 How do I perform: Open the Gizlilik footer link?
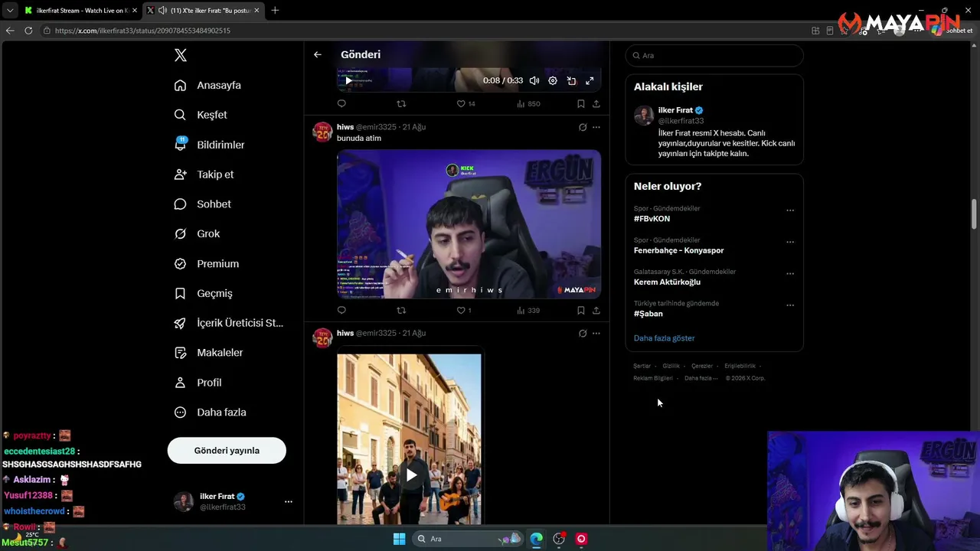(x=671, y=366)
